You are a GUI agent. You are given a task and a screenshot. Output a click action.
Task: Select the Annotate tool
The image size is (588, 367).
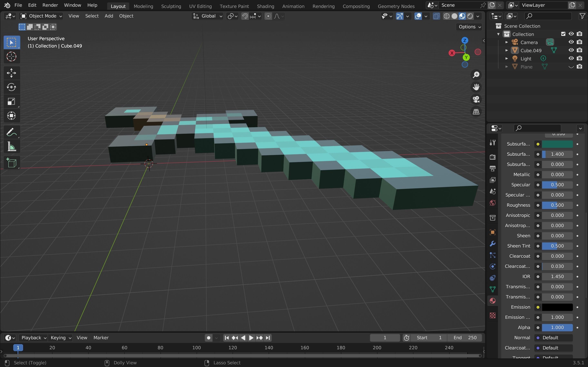click(11, 132)
